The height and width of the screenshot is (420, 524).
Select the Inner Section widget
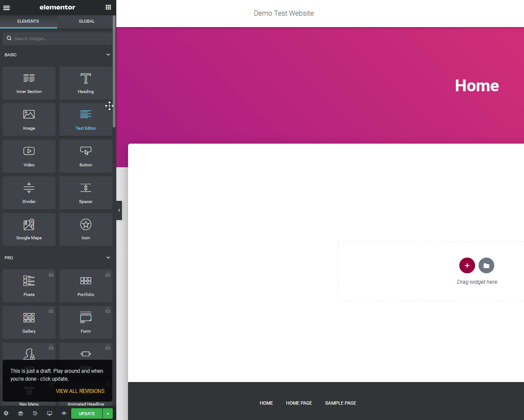[29, 83]
